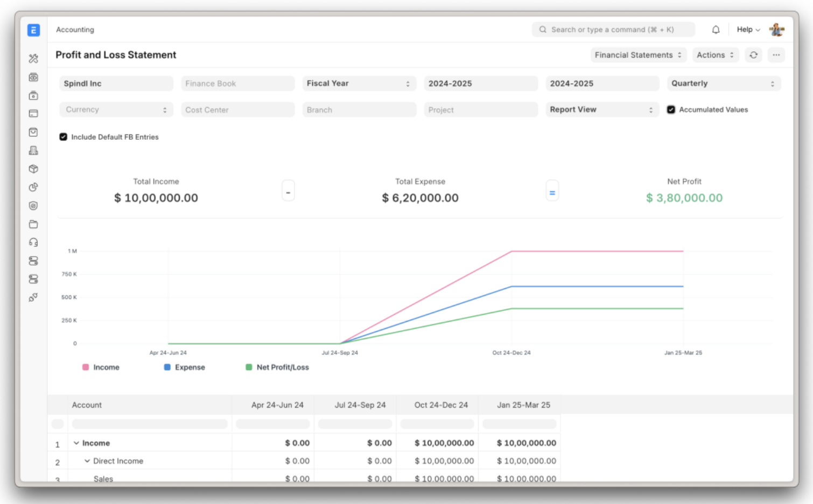Screen dimensions: 813x504
Task: Collapse the Income account row
Action: click(76, 443)
